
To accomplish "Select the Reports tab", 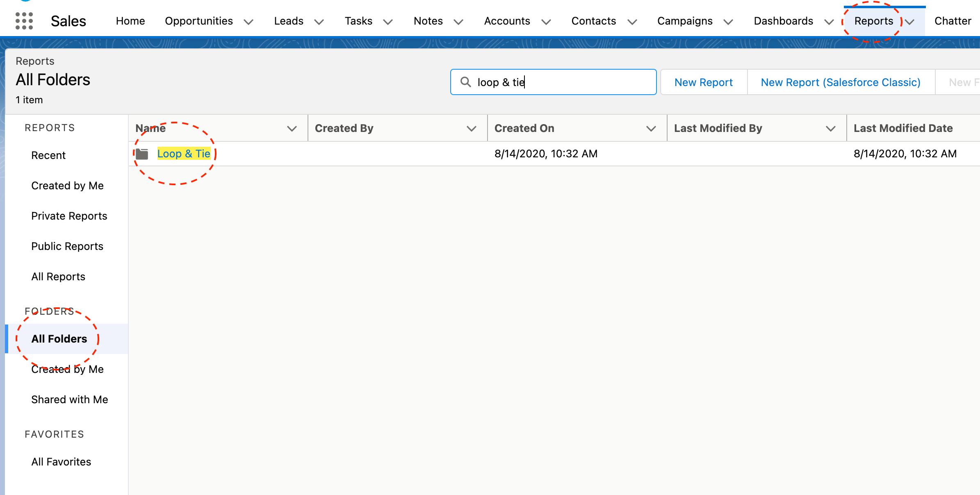I will point(874,21).
